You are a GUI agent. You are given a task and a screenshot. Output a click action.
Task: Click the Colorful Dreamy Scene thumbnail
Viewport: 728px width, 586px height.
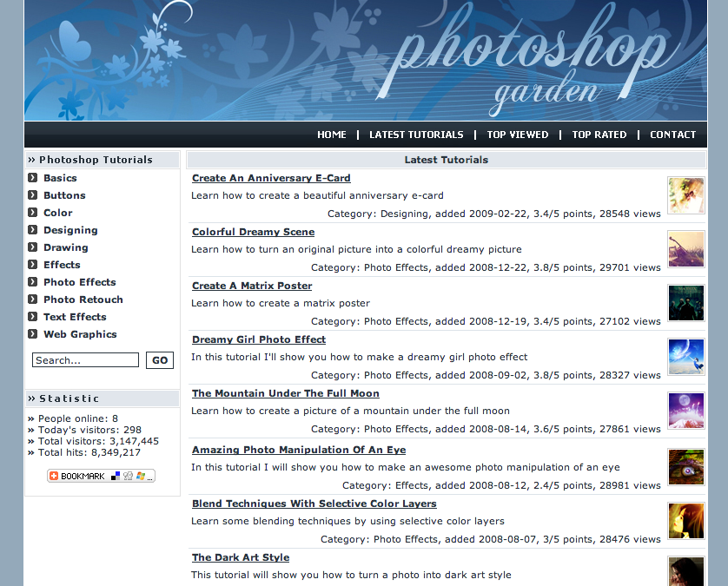point(686,250)
